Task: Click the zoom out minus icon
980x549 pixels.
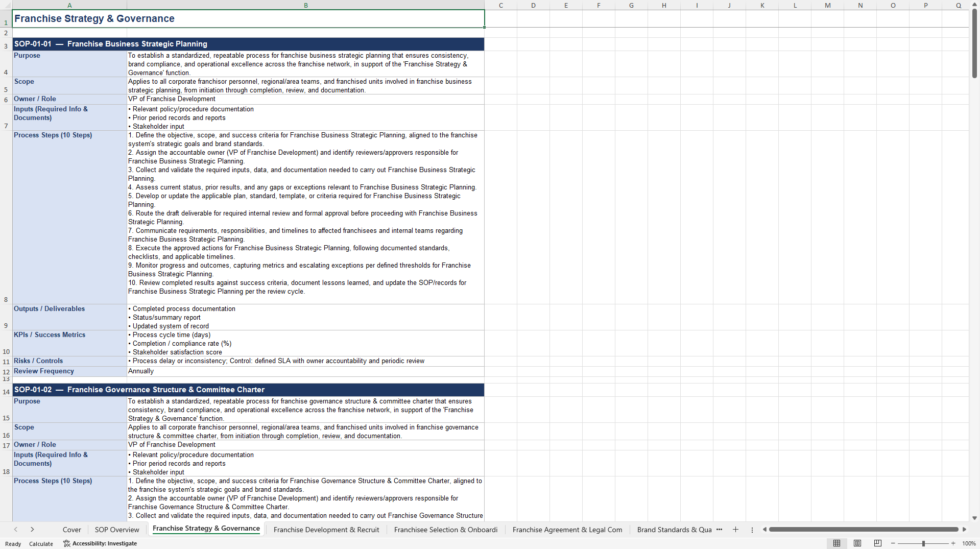Action: coord(893,543)
